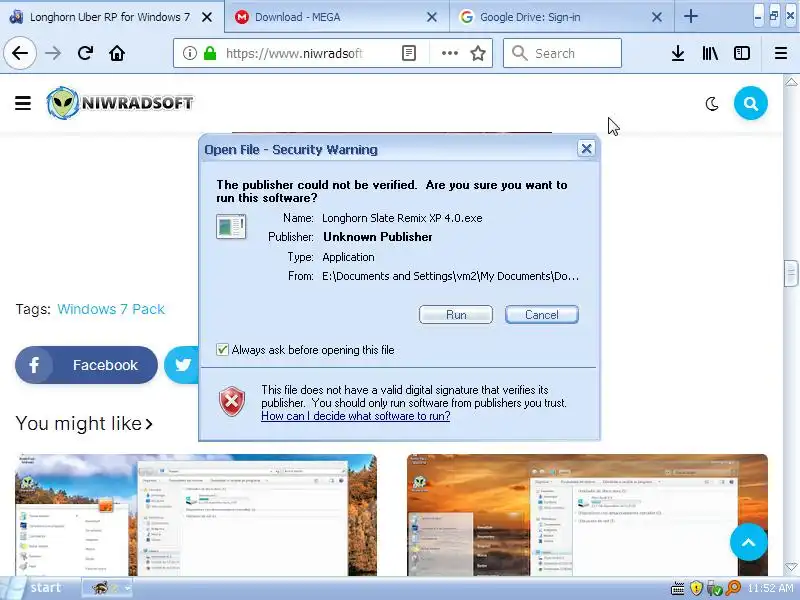This screenshot has height=600, width=800.
Task: Uncheck Always ask before opening this file
Action: (x=222, y=349)
